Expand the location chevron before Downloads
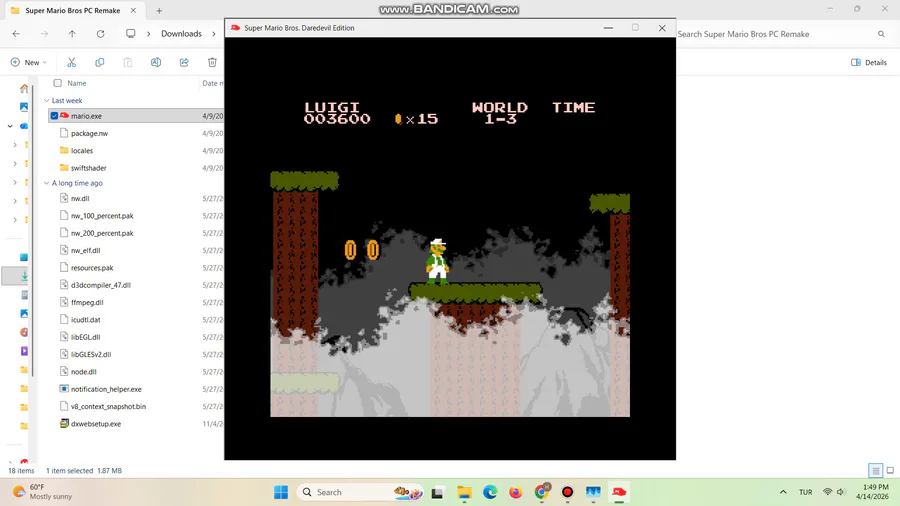The image size is (900, 506). pyautogui.click(x=148, y=34)
